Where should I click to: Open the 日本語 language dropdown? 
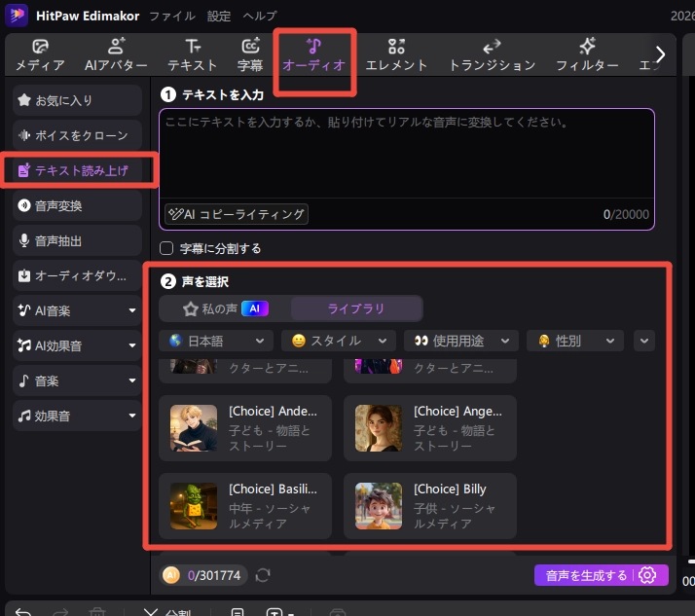click(216, 341)
